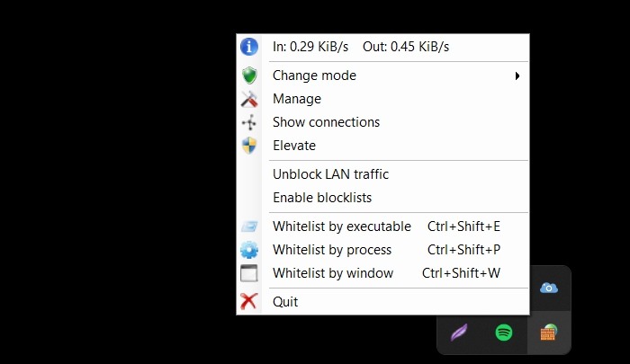Open the Manage menu entry
The image size is (630, 364).
(x=297, y=99)
